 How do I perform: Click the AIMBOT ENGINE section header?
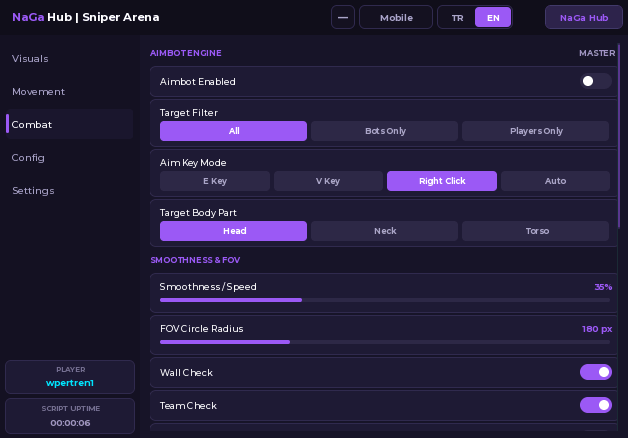click(x=186, y=53)
